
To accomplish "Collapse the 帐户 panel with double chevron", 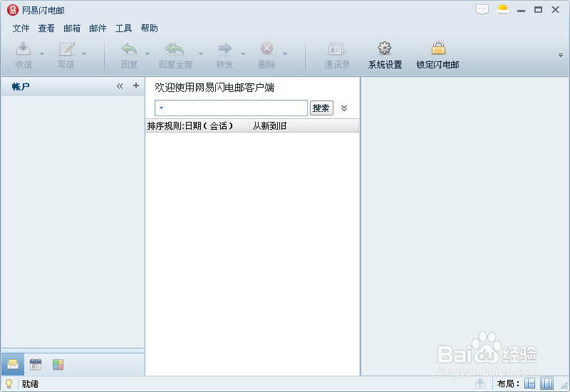I will click(120, 86).
